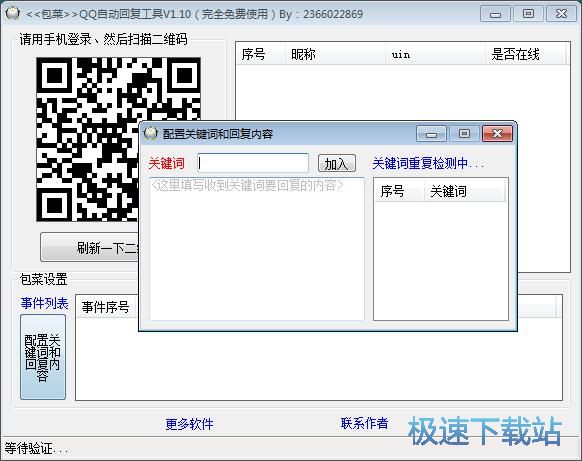582x461 pixels.
Task: Click the red 关键词 label
Action: tap(167, 163)
